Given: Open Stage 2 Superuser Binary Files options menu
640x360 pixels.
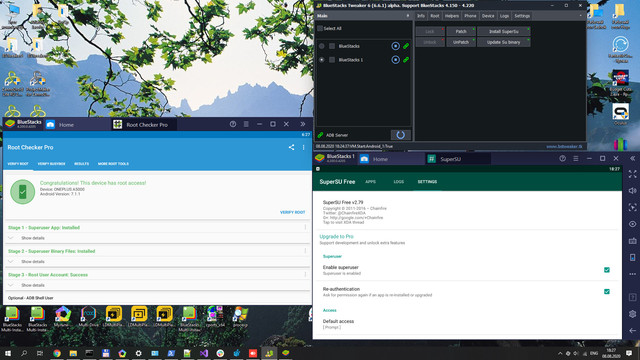Looking at the screenshot, I should (x=305, y=251).
